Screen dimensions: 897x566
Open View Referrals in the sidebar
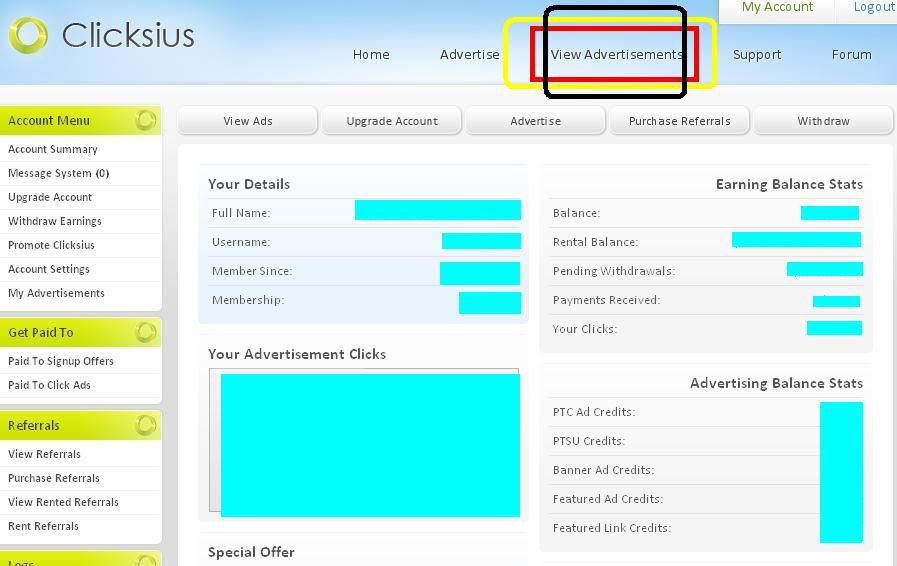point(44,454)
